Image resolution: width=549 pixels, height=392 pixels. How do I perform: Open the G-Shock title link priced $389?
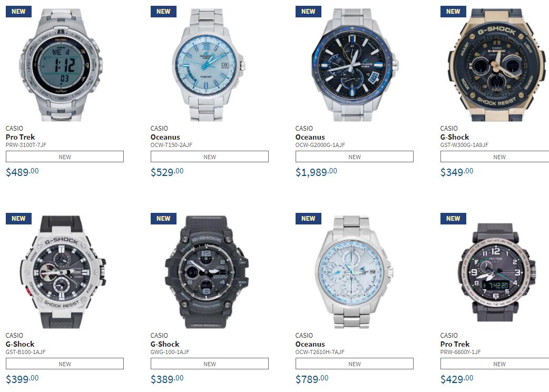(165, 344)
